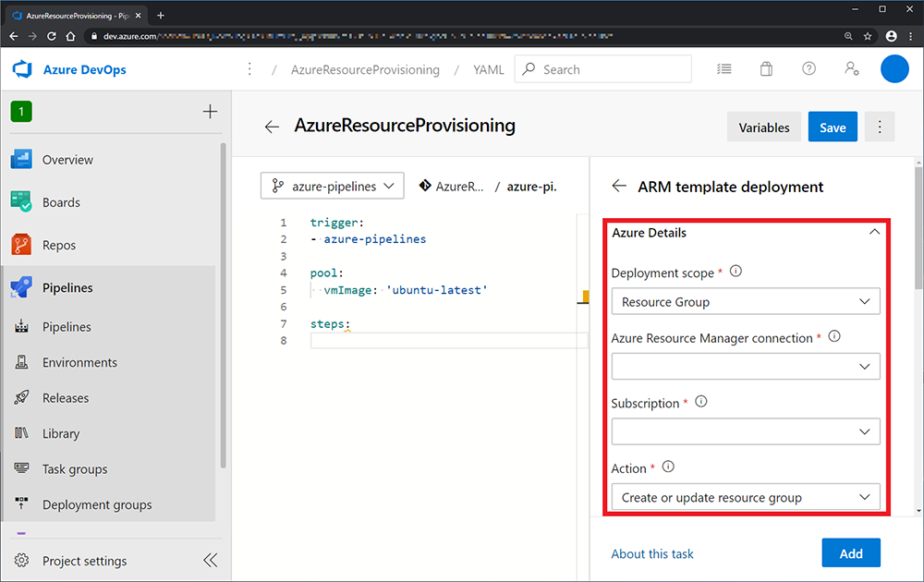Open the azure-pipelines branch selector
The width and height of the screenshot is (924, 582).
coord(333,186)
